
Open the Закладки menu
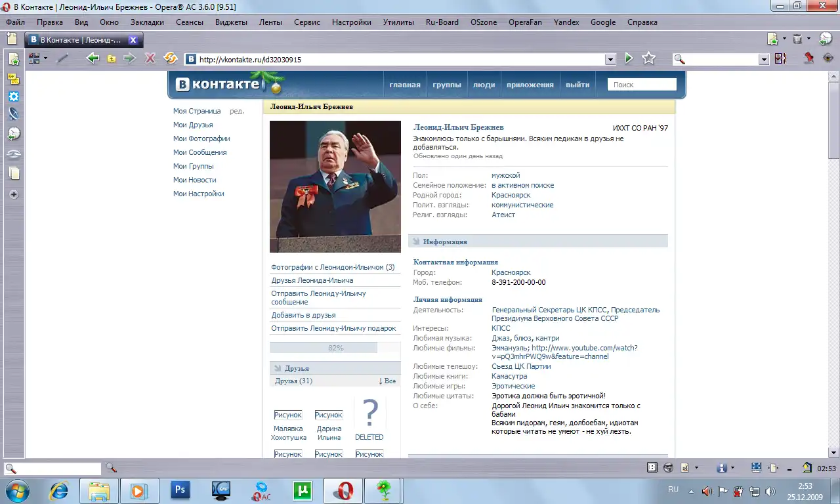tap(147, 22)
